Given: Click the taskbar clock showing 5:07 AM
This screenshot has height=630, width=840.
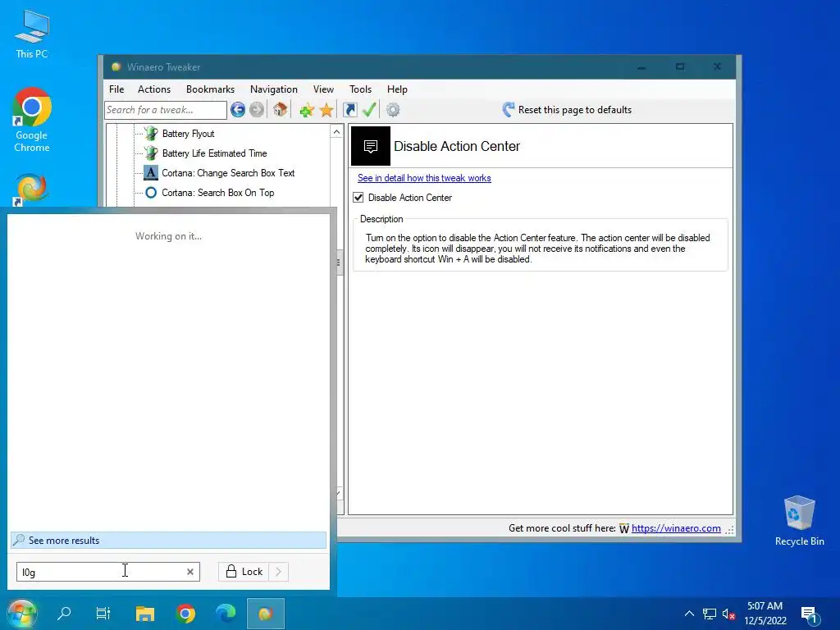Looking at the screenshot, I should point(765,614).
